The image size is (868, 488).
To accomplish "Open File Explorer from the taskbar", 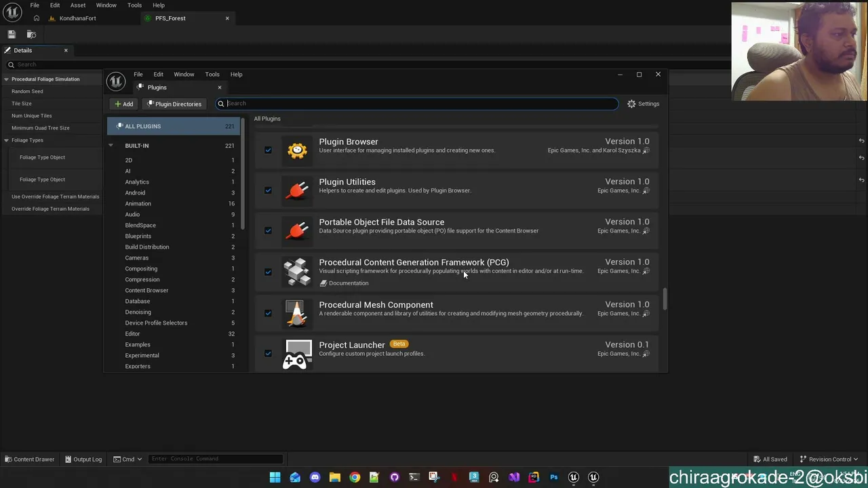I will [x=334, y=477].
